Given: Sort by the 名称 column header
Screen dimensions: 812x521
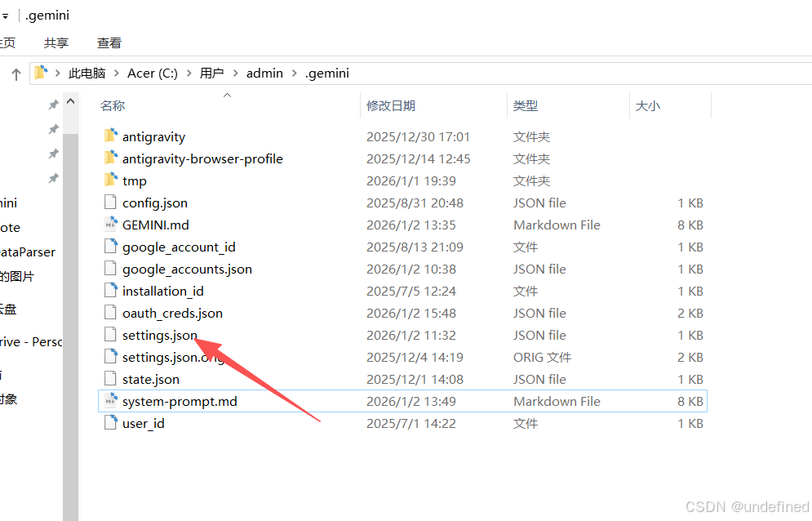Looking at the screenshot, I should click(113, 106).
